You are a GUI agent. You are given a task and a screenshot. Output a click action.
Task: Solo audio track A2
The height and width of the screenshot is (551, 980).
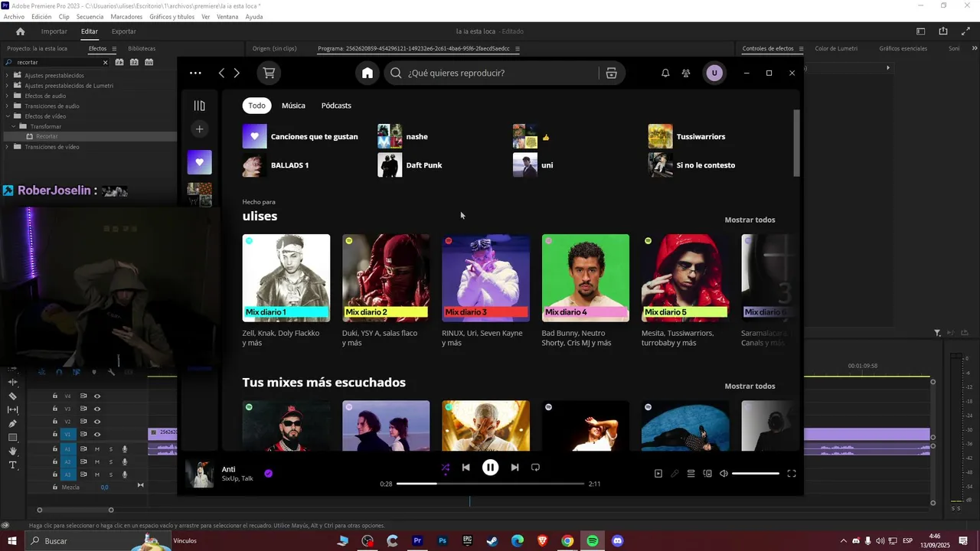[110, 461]
